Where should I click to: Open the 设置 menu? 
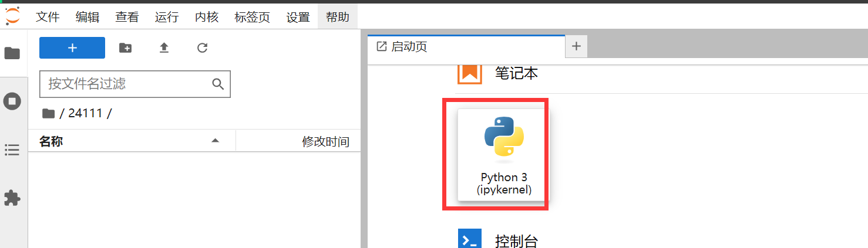click(298, 17)
